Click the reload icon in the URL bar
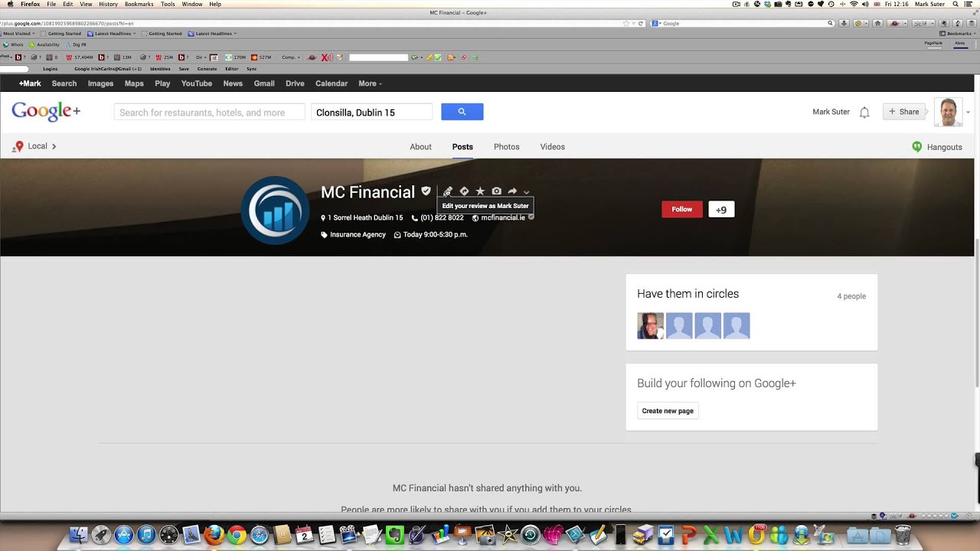The height and width of the screenshot is (551, 980). (641, 23)
